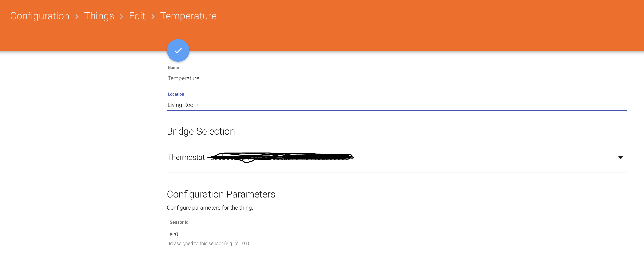Click the Name field label
Image resolution: width=644 pixels, height=264 pixels.
[173, 68]
